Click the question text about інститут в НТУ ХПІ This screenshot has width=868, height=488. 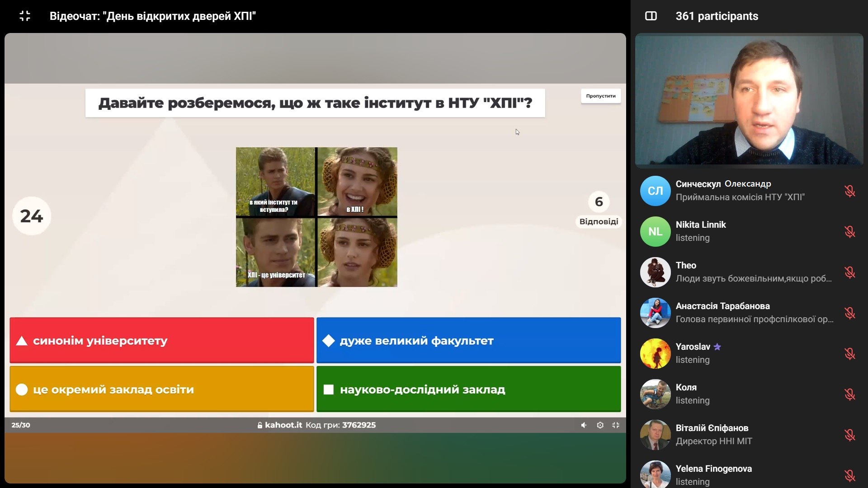tap(315, 103)
